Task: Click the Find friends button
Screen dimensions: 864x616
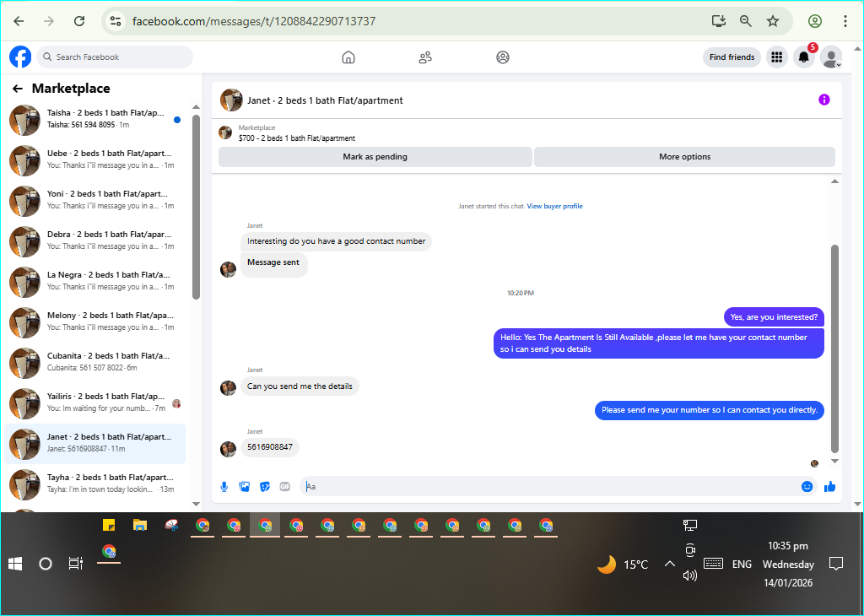Action: (x=732, y=57)
